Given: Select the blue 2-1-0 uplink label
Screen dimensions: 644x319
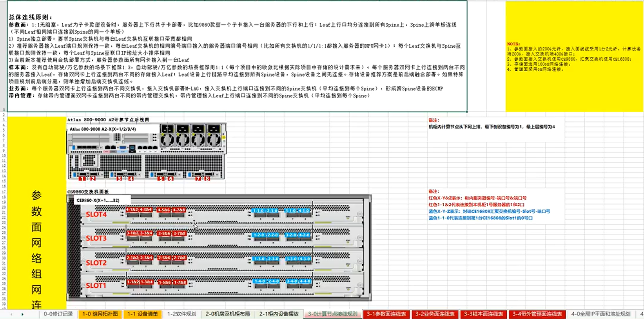Looking at the screenshot, I should 272,211.
